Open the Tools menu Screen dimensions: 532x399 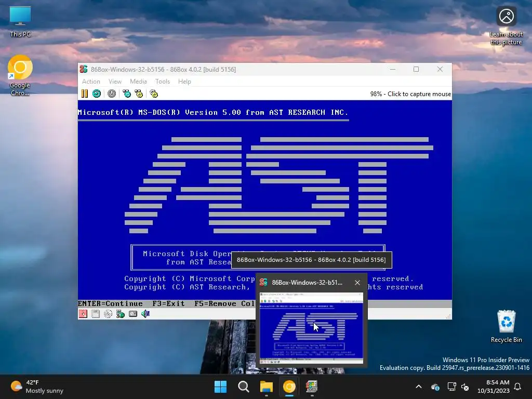[163, 82]
